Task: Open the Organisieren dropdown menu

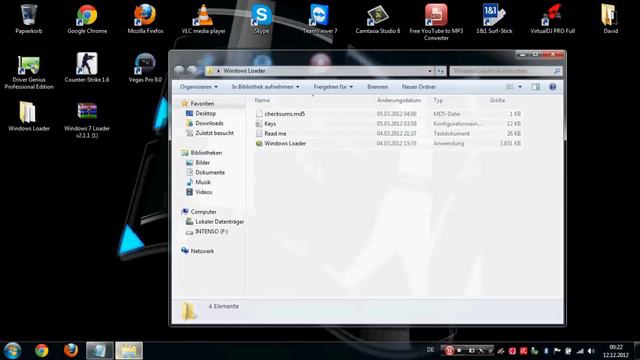Action: point(198,87)
